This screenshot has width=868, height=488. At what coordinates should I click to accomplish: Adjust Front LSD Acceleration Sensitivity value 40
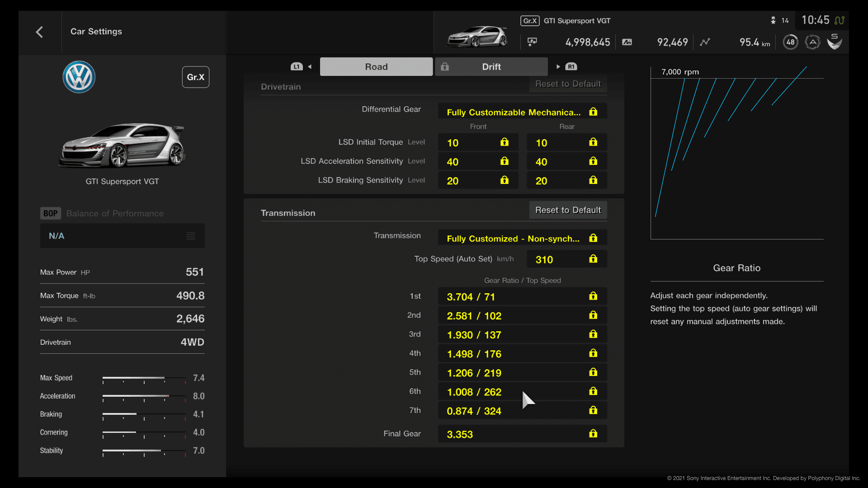coord(478,161)
